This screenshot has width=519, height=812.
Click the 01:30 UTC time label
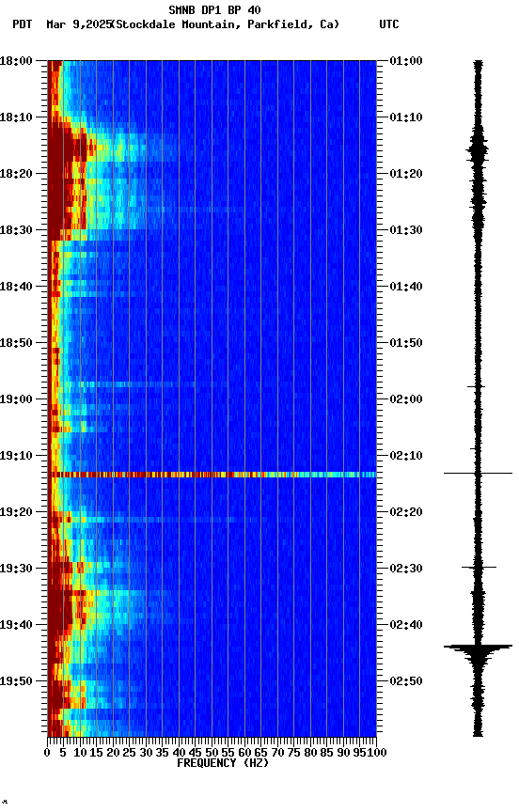(406, 230)
